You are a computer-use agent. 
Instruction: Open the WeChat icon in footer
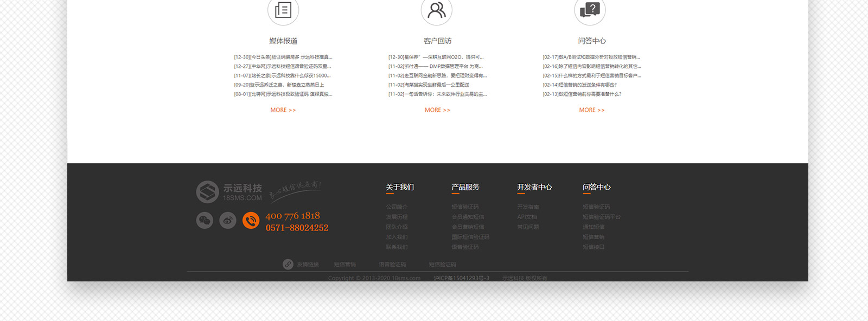pos(205,220)
